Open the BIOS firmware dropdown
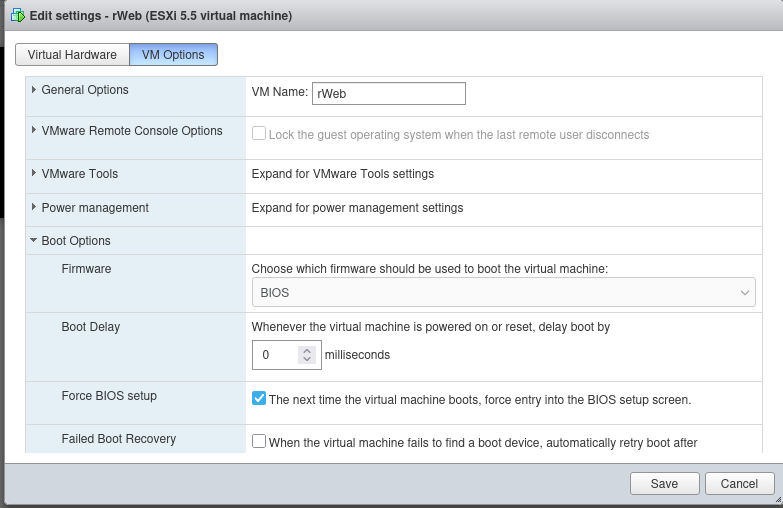Image resolution: width=783 pixels, height=508 pixels. pyautogui.click(x=504, y=292)
